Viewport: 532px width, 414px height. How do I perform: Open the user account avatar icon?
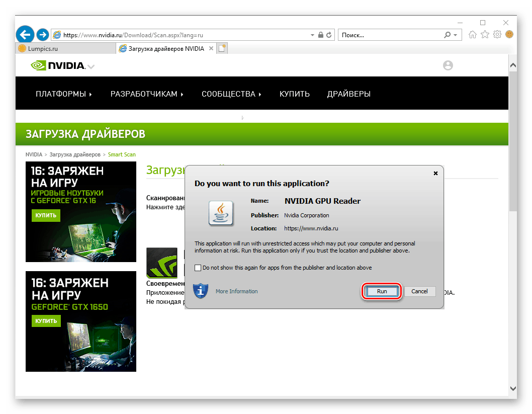[x=448, y=65]
